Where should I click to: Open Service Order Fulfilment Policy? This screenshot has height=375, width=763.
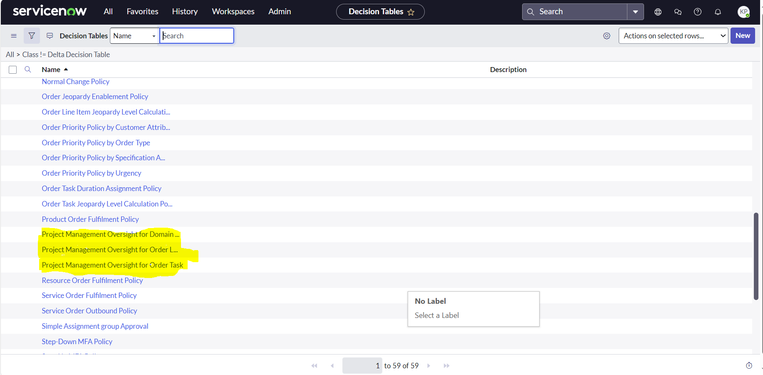coord(89,295)
